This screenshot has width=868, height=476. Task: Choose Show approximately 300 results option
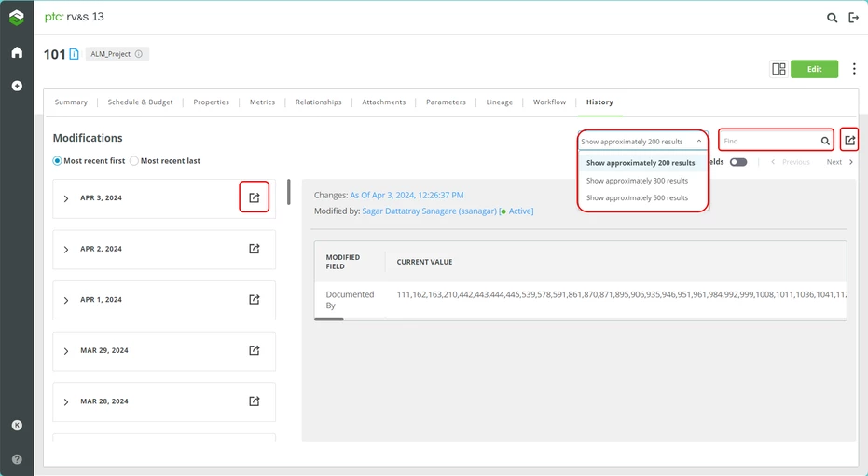(x=642, y=181)
